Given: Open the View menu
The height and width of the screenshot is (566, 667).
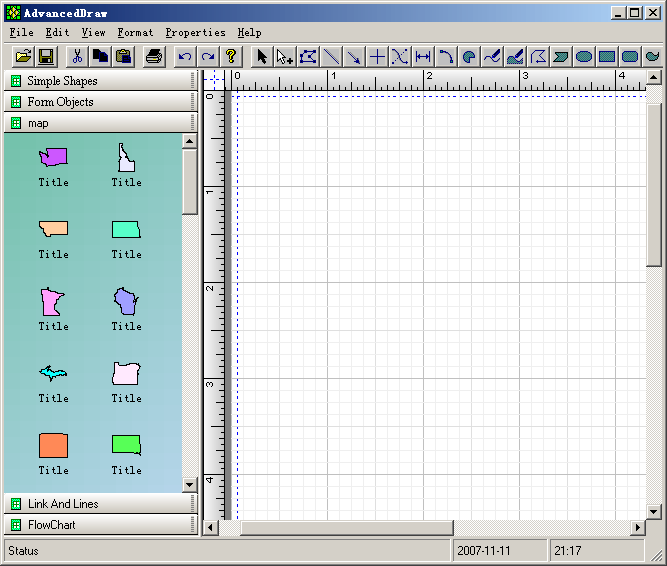Looking at the screenshot, I should (x=93, y=33).
